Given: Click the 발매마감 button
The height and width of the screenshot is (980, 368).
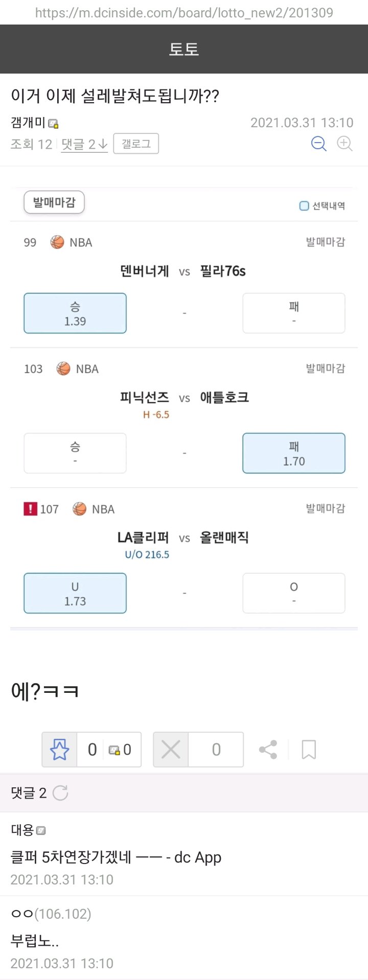Looking at the screenshot, I should pyautogui.click(x=54, y=203).
